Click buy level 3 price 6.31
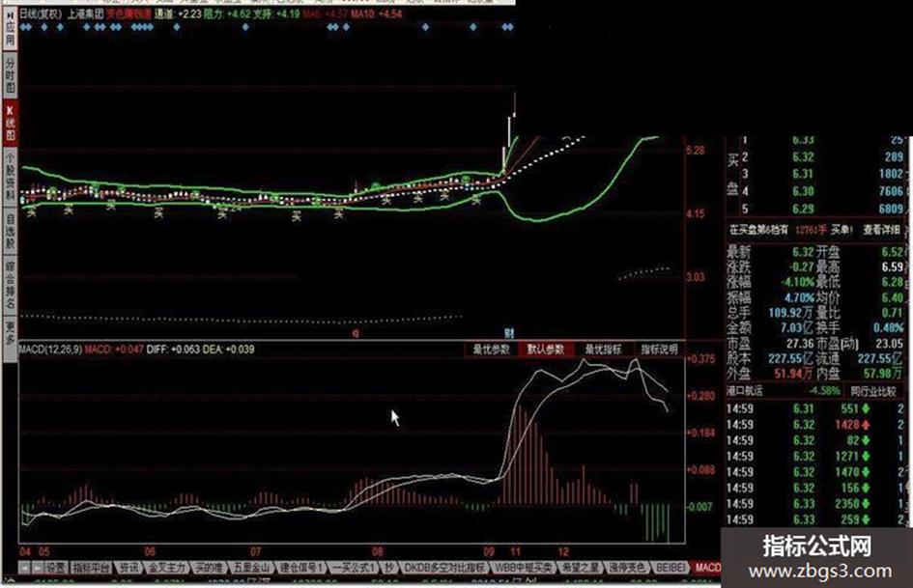 (x=802, y=174)
